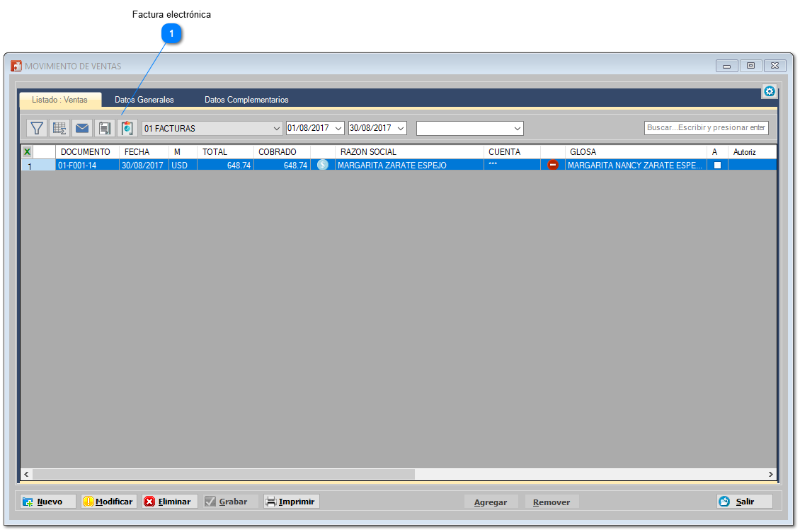
Task: Maximize the MOVIMIENTO DE VENTAS window
Action: 750,66
